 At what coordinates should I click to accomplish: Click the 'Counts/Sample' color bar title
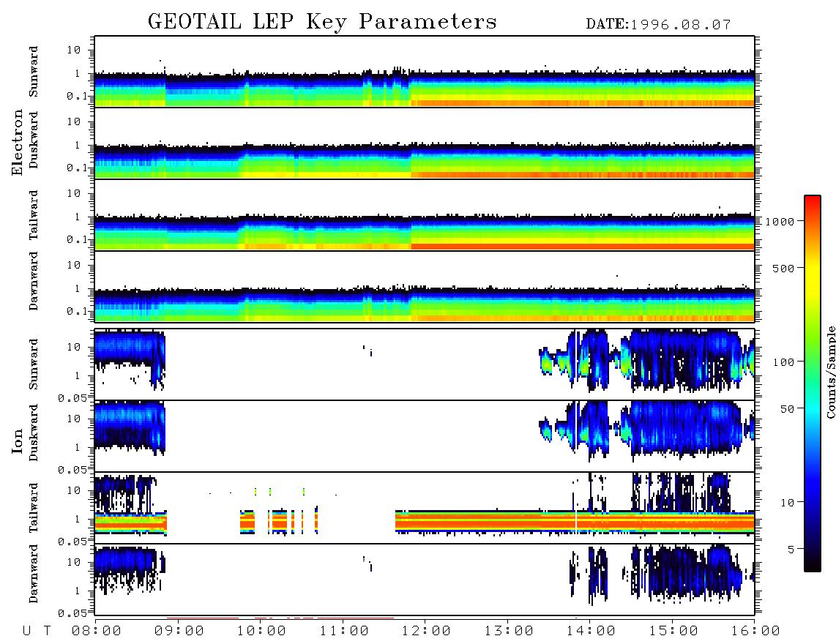830,372
